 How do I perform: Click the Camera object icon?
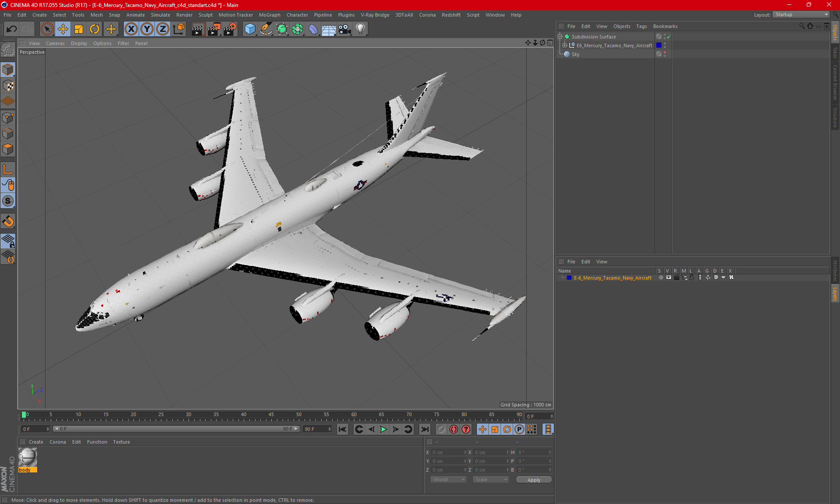click(345, 29)
